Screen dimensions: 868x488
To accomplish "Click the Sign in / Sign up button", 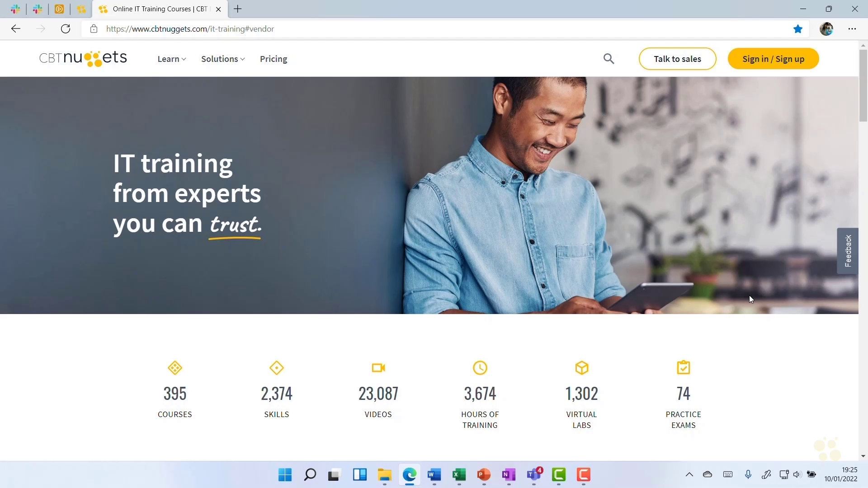I will click(x=773, y=59).
